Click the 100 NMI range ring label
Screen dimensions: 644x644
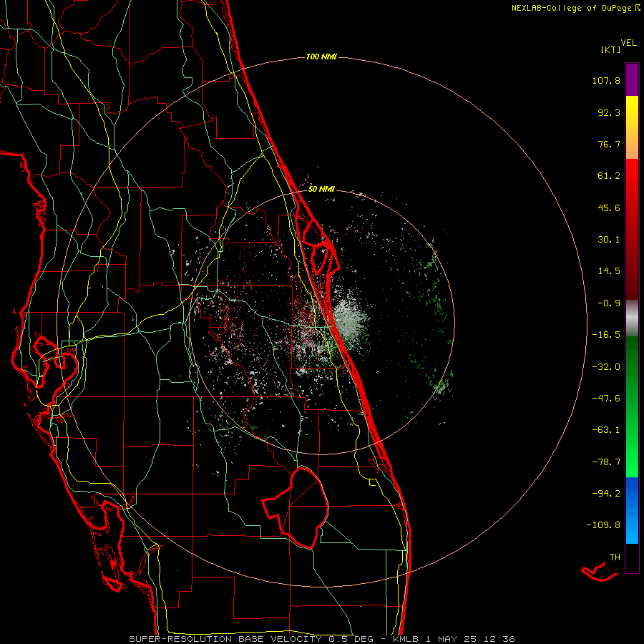pos(321,57)
